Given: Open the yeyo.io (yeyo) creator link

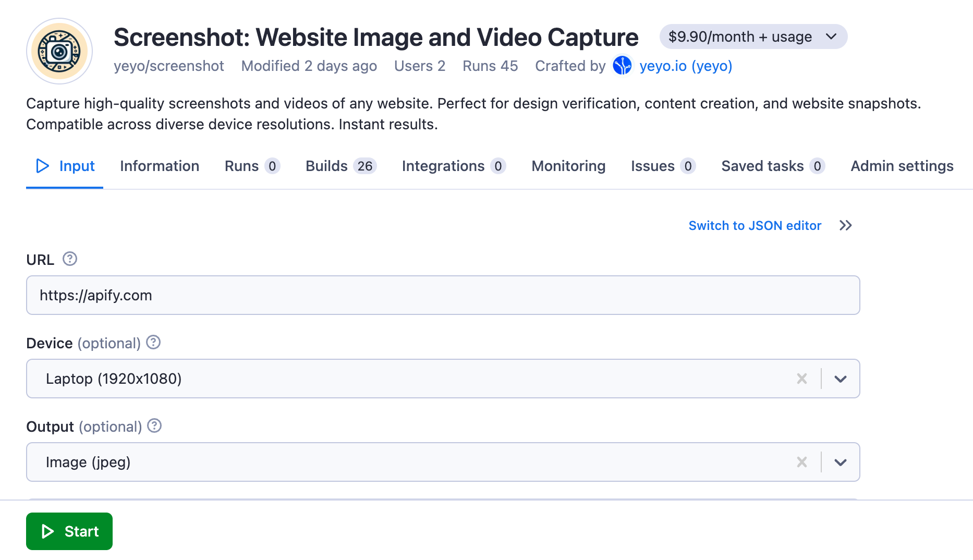Looking at the screenshot, I should click(x=685, y=66).
